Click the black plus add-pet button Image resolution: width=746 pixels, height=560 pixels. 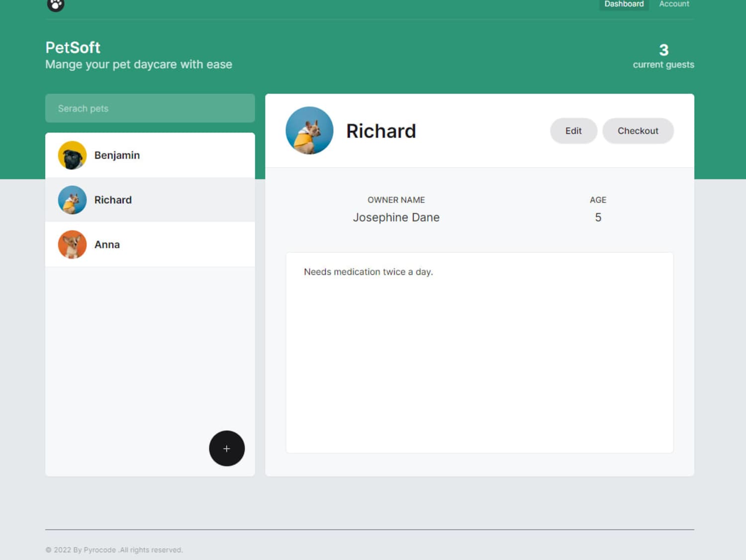(x=227, y=448)
